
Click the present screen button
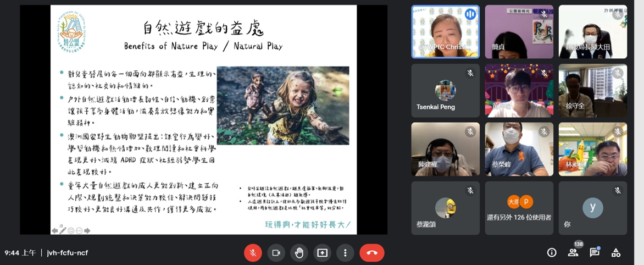[322, 253]
